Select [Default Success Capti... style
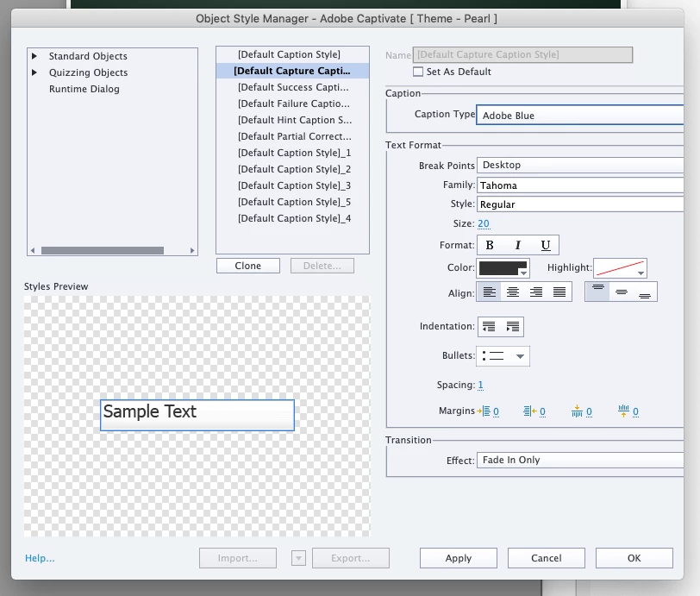 [292, 87]
